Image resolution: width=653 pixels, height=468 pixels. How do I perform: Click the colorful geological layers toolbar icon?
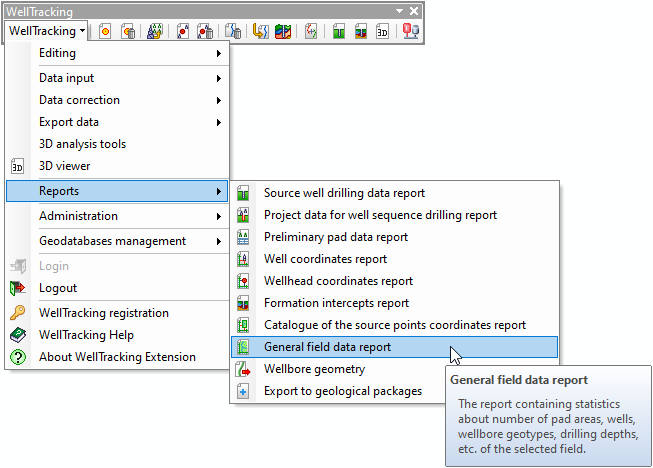(x=283, y=31)
